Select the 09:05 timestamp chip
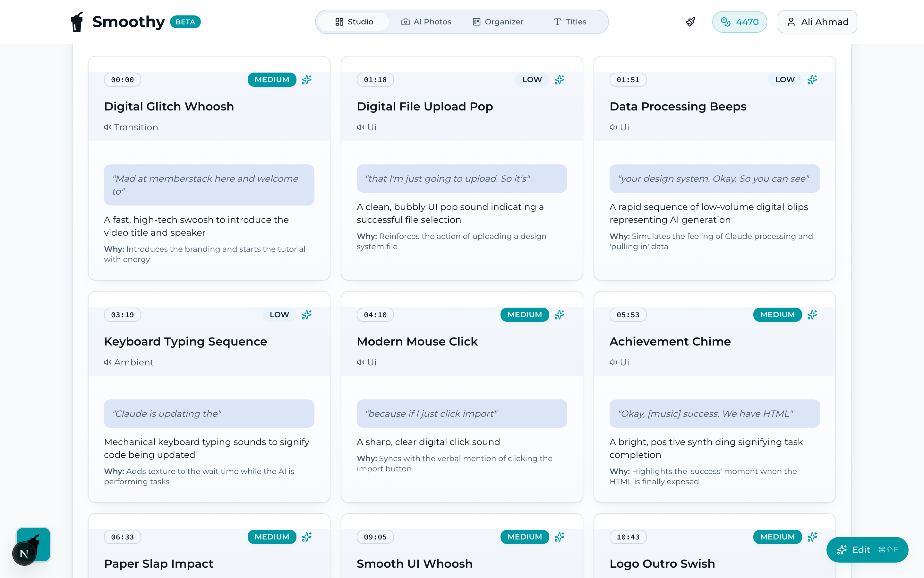924x578 pixels. [375, 537]
